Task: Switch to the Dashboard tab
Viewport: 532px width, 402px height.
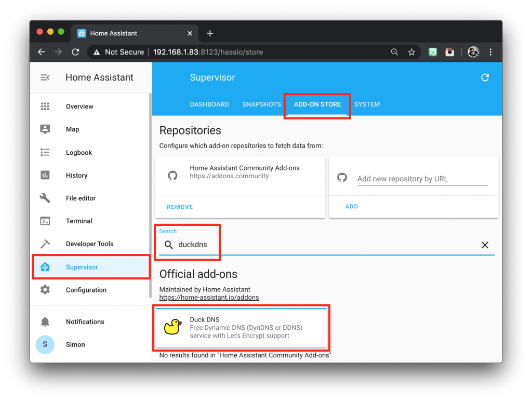Action: 209,104
